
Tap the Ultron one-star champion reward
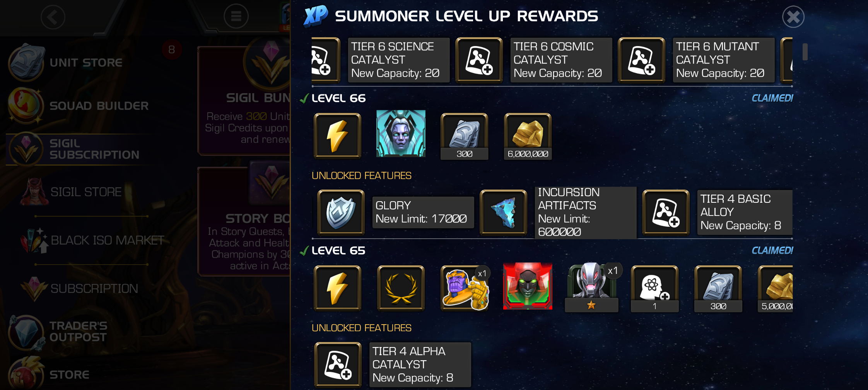pos(592,287)
